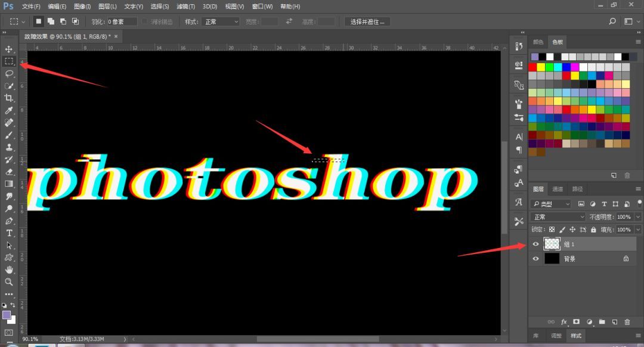Open the tool preset picker arrow
644x347 pixels.
click(23, 21)
